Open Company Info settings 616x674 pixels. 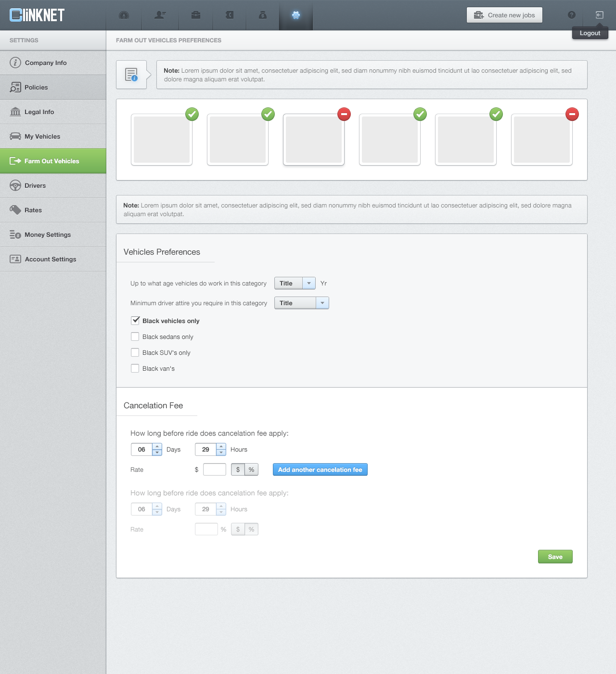[x=53, y=63]
